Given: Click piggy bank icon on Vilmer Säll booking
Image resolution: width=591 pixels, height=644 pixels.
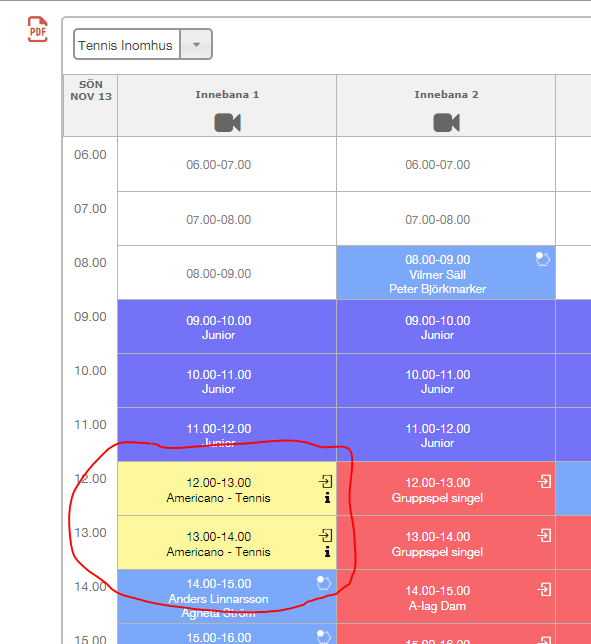Looking at the screenshot, I should tap(543, 260).
